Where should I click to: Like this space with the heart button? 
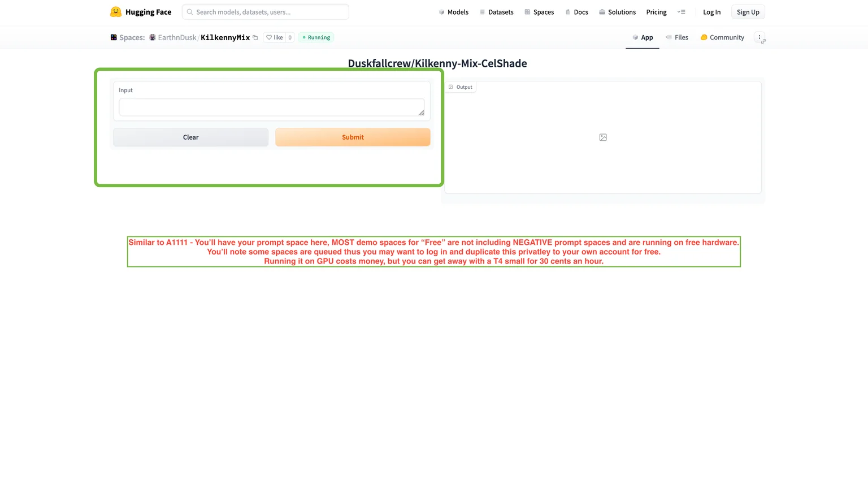tap(275, 37)
